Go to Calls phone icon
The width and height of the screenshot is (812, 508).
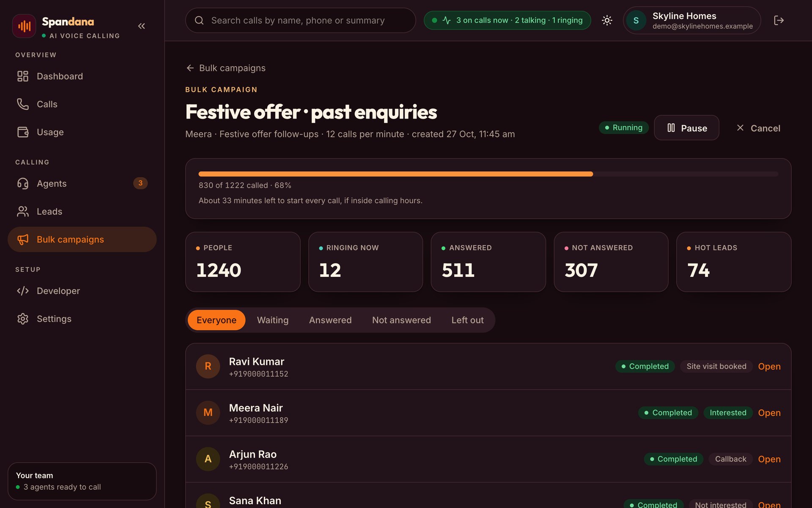[x=23, y=104]
